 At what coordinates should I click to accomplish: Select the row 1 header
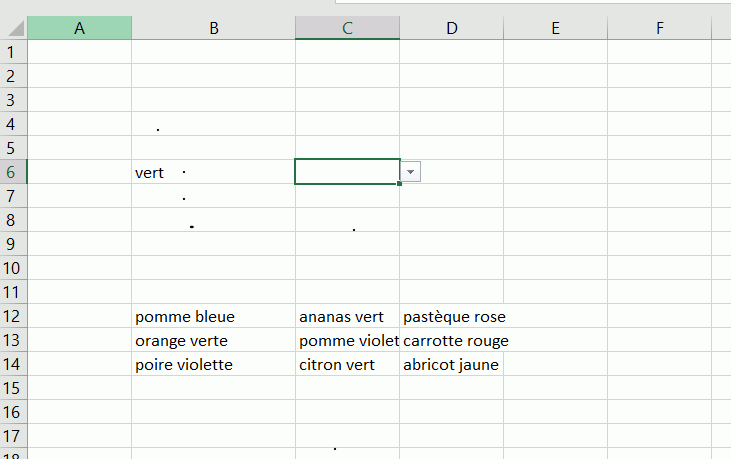13,52
